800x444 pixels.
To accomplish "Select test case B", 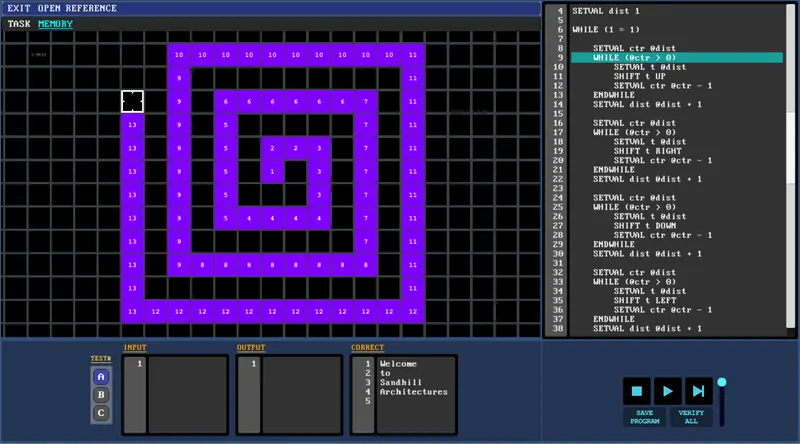I will pyautogui.click(x=101, y=394).
